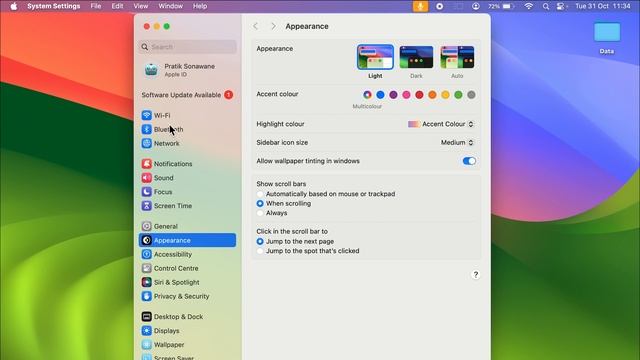Click the battery indicator in menu bar
The width and height of the screenshot is (640, 360).
[501, 6]
